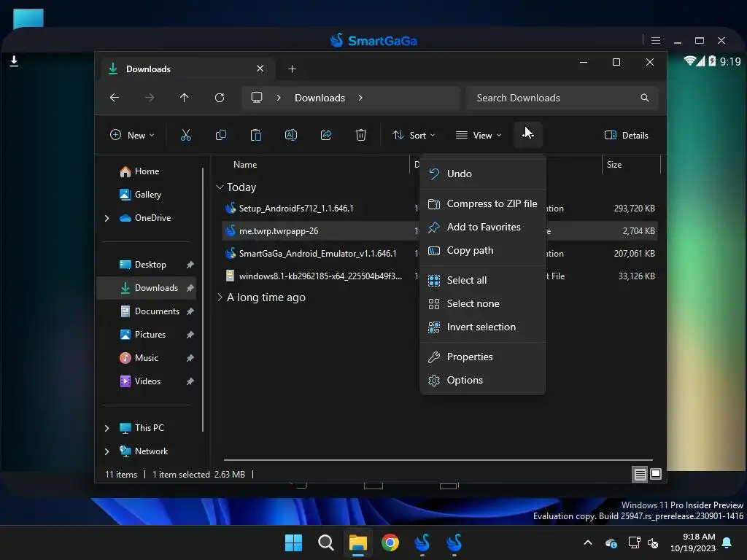The height and width of the screenshot is (560, 747).
Task: Open Desktop in the sidebar
Action: tap(147, 265)
